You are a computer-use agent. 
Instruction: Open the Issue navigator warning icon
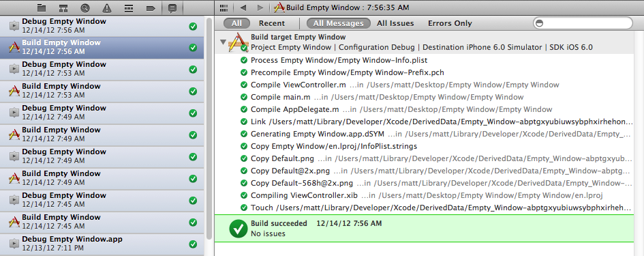click(x=107, y=8)
